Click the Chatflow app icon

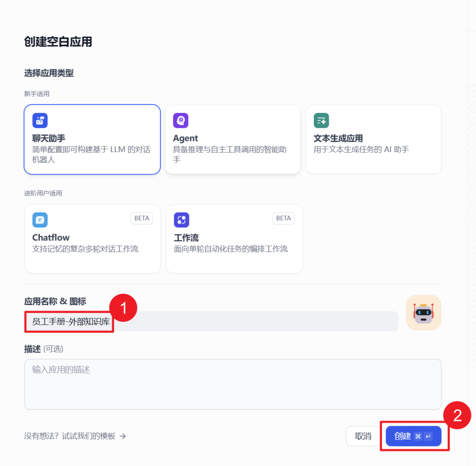[x=40, y=220]
